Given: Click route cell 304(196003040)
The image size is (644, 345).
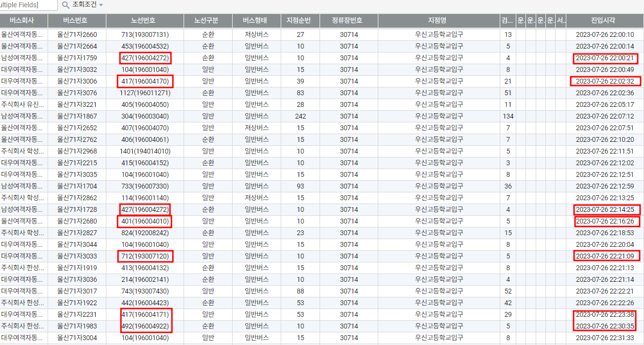Looking at the screenshot, I should pos(145,116).
